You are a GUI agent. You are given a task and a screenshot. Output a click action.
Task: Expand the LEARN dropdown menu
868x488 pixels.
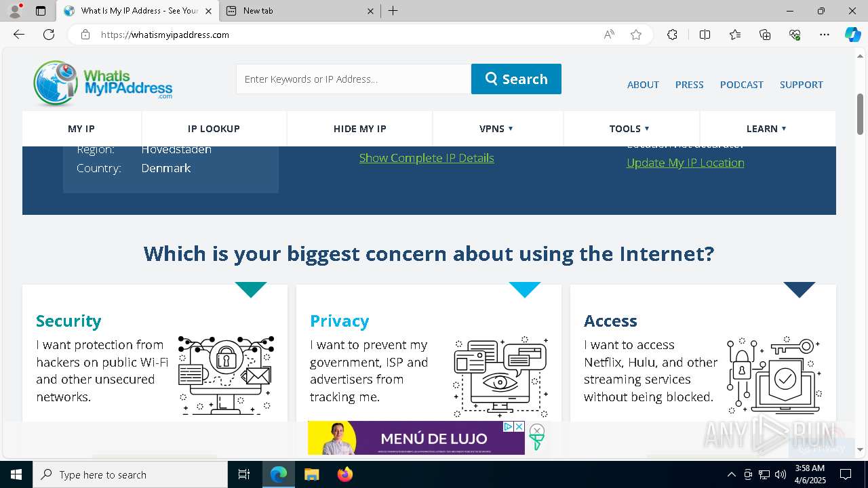(766, 129)
